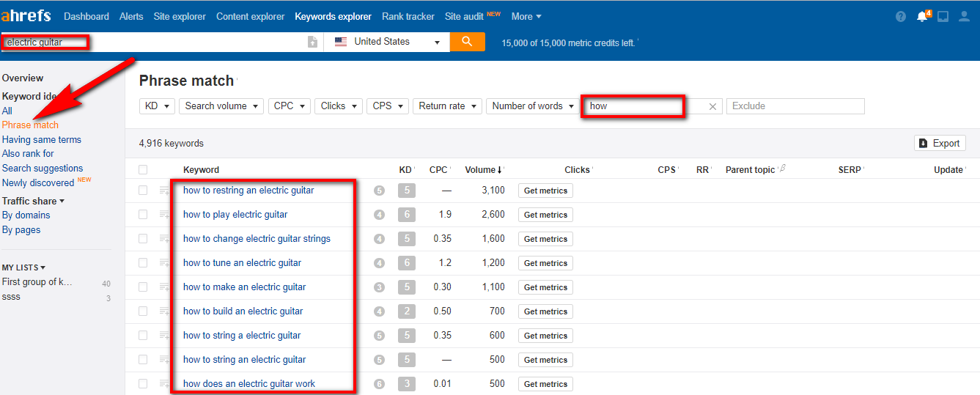The width and height of the screenshot is (980, 395).
Task: Click add-to-list icon for 'how to restring an electric guitar'
Action: pos(165,191)
